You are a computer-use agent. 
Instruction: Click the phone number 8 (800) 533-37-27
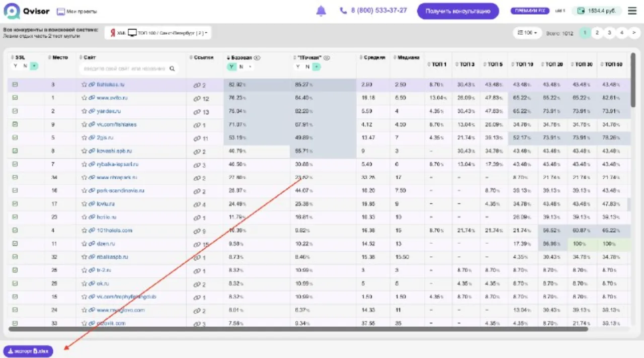[x=373, y=11]
